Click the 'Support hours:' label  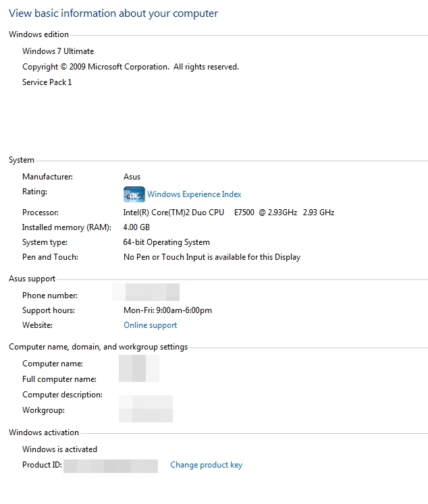(x=49, y=310)
